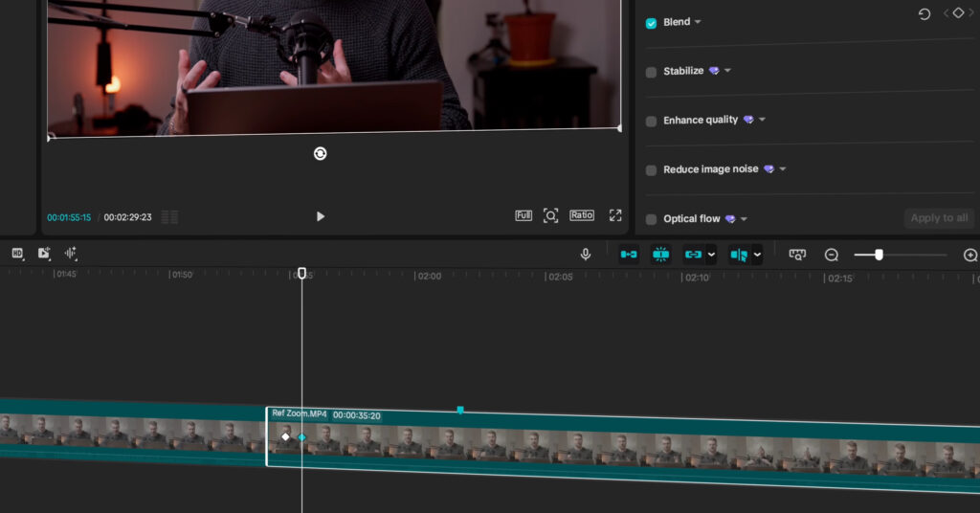The image size is (980, 513).
Task: Click the Enhance quality pro gem badge
Action: [748, 120]
